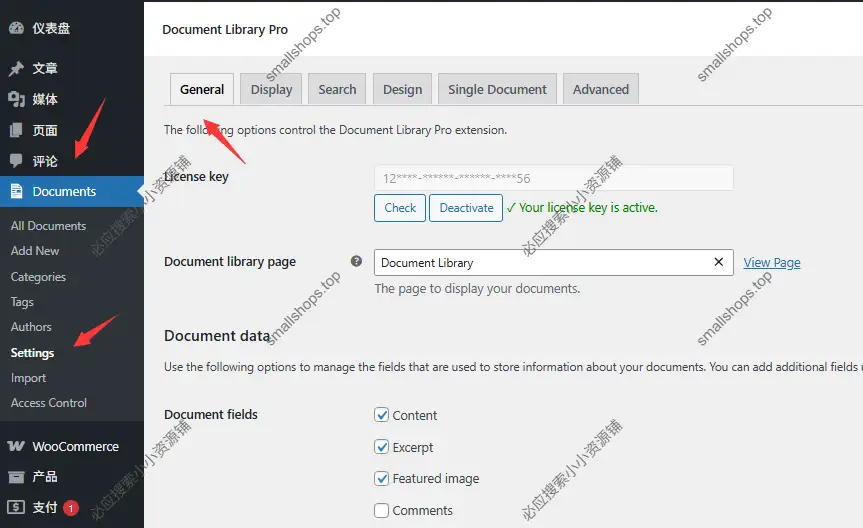Open the 评论 sidebar menu
The height and width of the screenshot is (528, 863).
click(x=72, y=161)
